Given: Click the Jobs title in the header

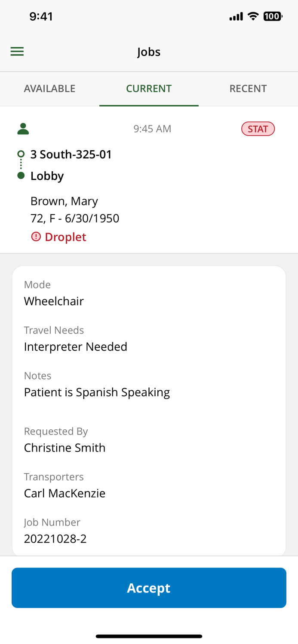Looking at the screenshot, I should [149, 51].
